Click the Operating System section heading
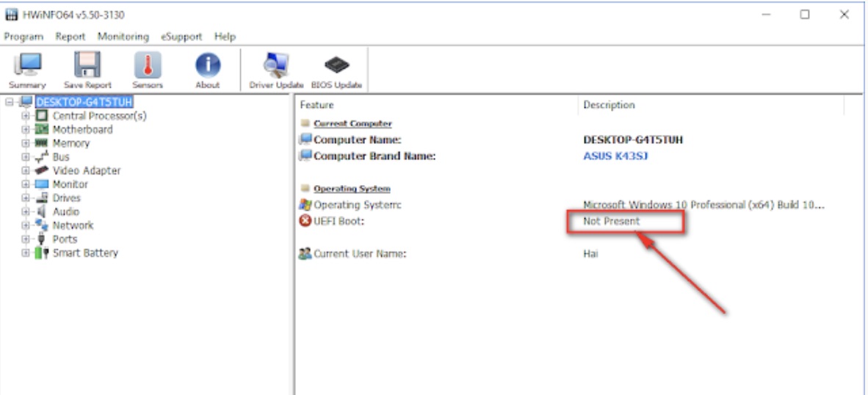 click(352, 189)
